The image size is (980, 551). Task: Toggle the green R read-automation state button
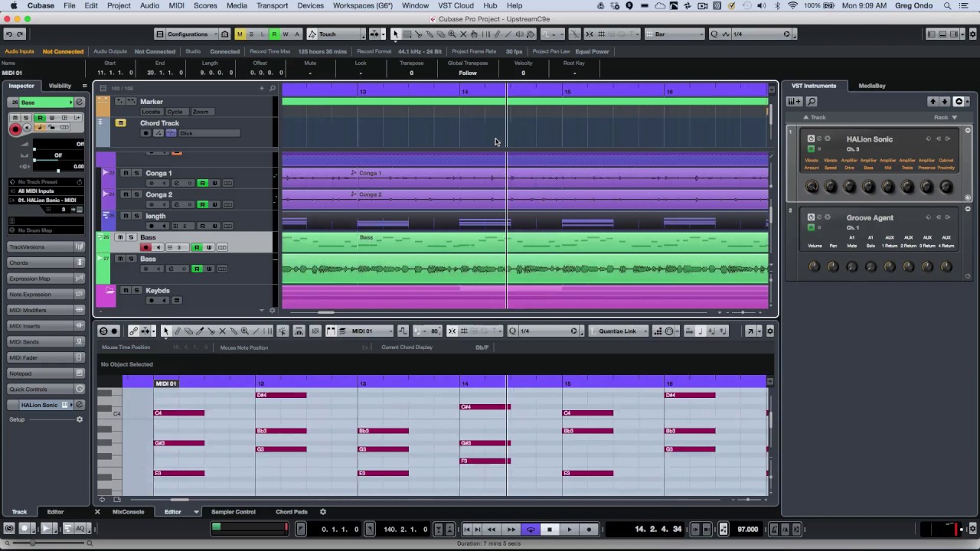point(274,34)
